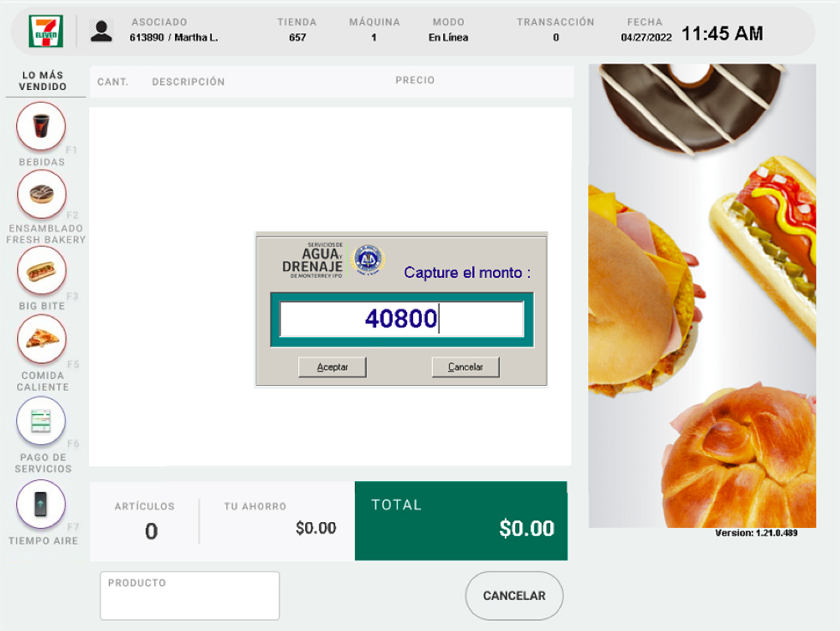The height and width of the screenshot is (631, 840).
Task: Open Pago de Servicios icon
Action: click(x=41, y=421)
